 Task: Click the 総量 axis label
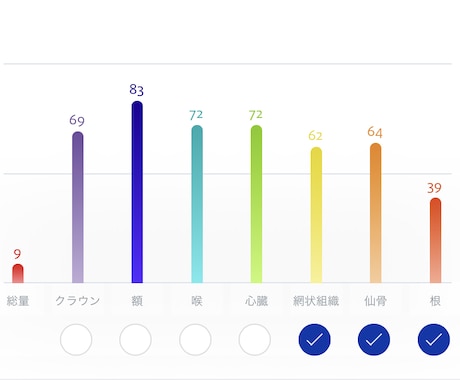18,301
